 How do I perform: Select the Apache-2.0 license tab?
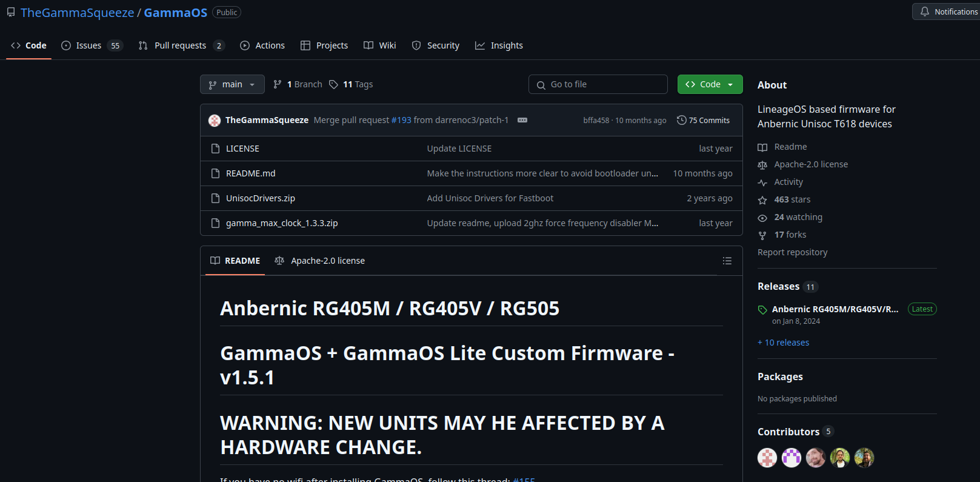(x=319, y=261)
